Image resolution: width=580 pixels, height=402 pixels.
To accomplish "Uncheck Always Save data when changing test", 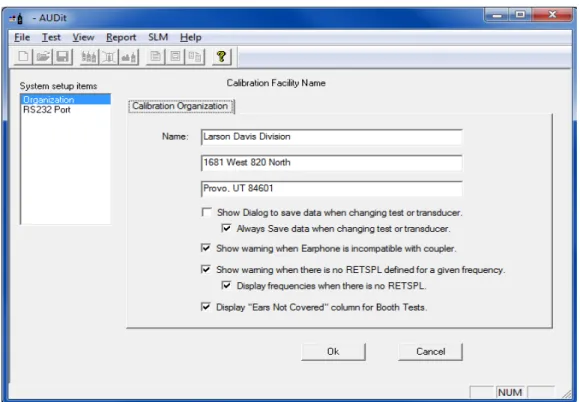I will click(x=226, y=228).
